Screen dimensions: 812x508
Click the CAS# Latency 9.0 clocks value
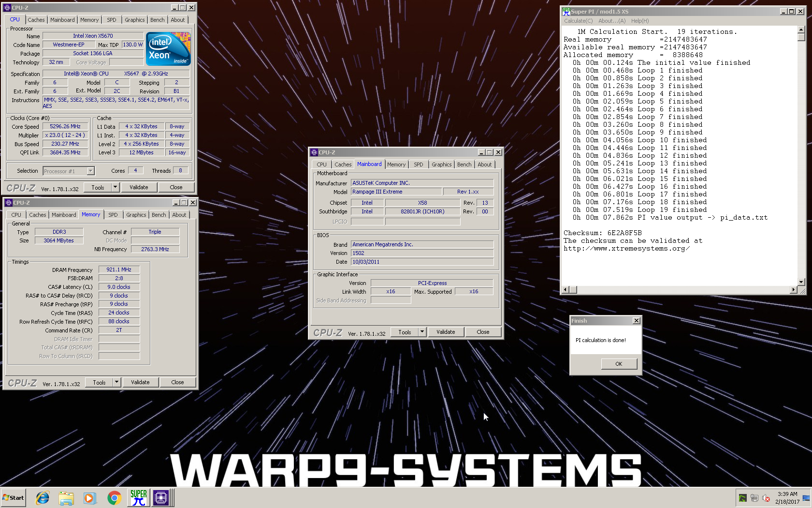119,287
